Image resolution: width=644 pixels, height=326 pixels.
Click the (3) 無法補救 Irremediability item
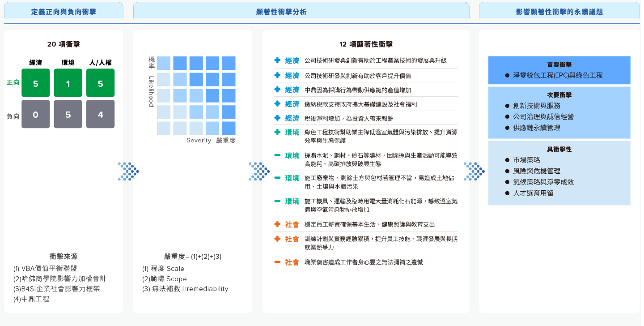tap(185, 289)
